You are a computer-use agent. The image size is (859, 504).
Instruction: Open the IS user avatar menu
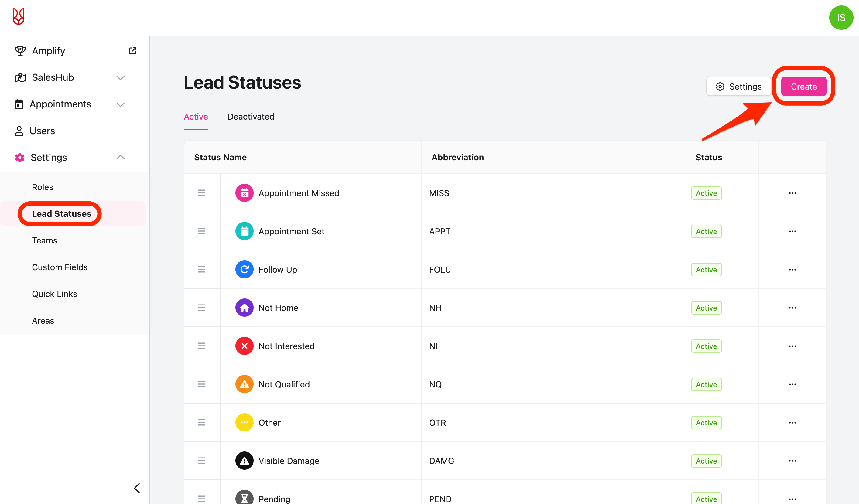coord(840,18)
